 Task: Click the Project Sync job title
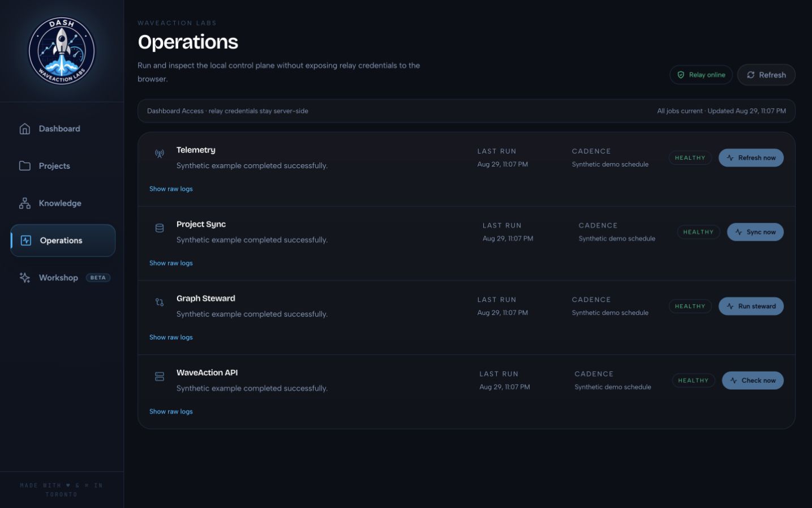(201, 224)
